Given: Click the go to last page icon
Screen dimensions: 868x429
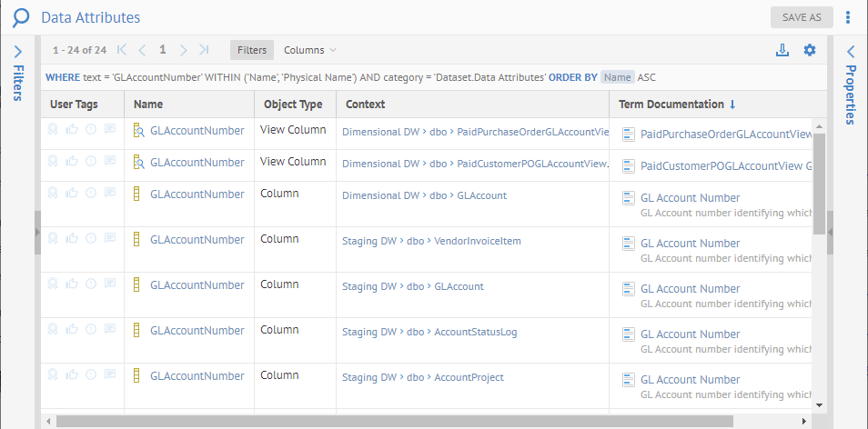Looking at the screenshot, I should pyautogui.click(x=204, y=50).
